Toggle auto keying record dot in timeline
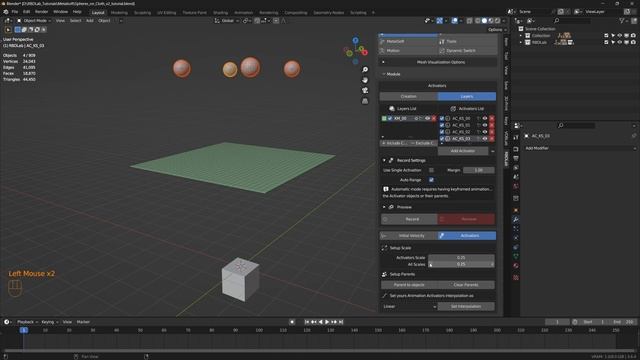Viewport: 640px width, 360px height. tap(292, 322)
